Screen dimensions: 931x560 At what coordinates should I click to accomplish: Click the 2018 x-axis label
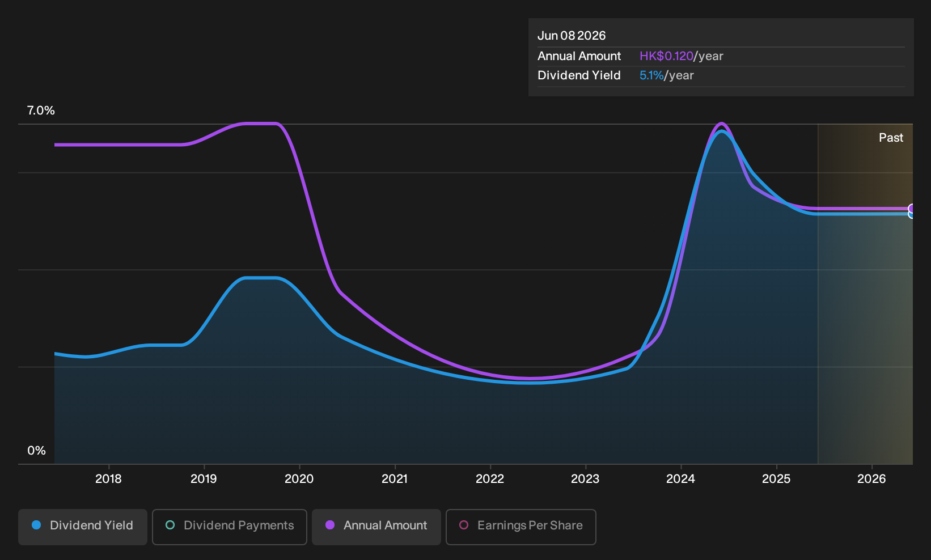coord(108,479)
